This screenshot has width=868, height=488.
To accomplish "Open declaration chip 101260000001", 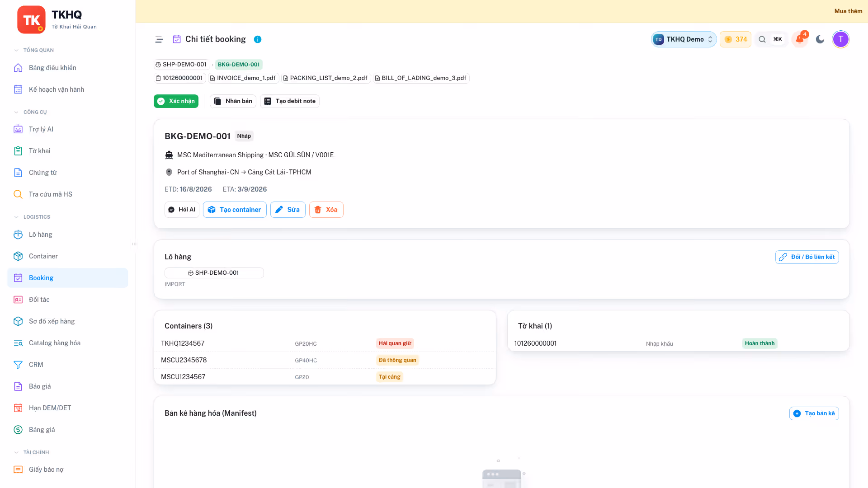I will (x=179, y=78).
